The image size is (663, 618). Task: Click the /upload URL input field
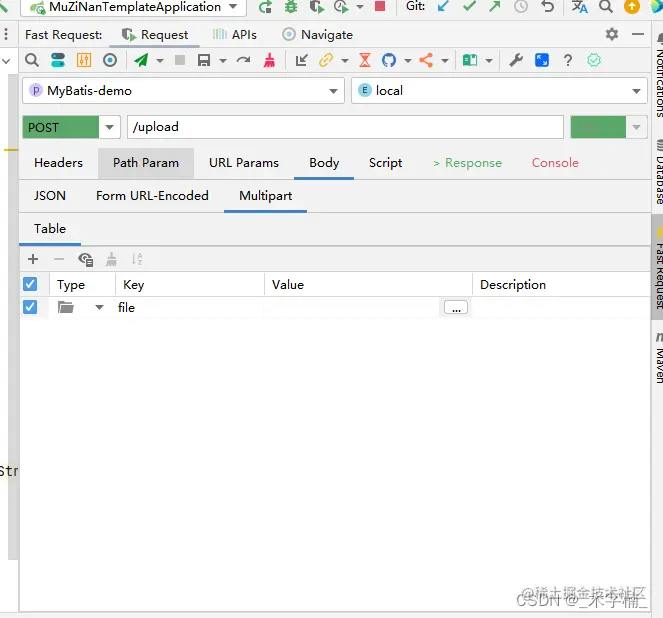click(345, 127)
